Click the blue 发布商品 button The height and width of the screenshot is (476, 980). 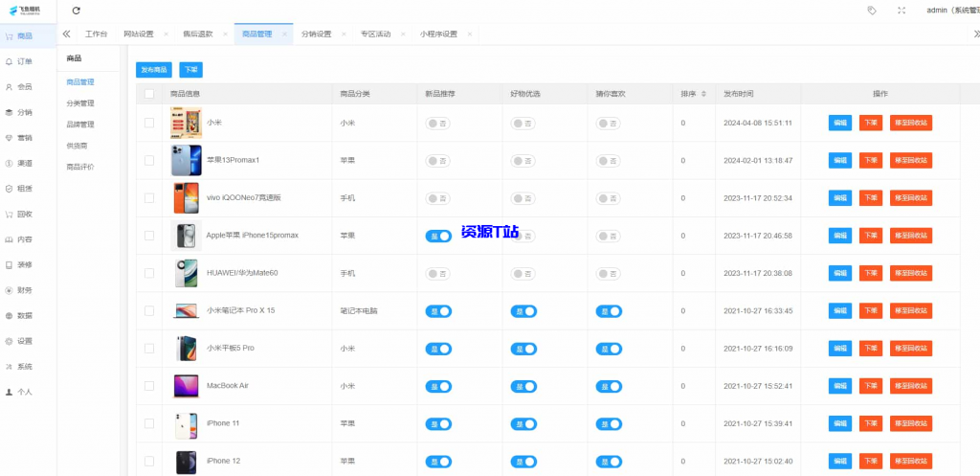(x=154, y=70)
